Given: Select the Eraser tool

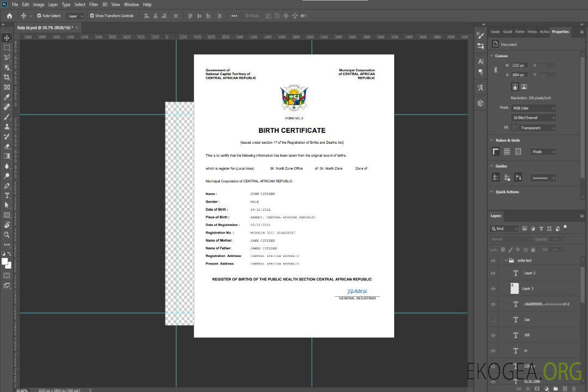Looking at the screenshot, I should click(7, 146).
